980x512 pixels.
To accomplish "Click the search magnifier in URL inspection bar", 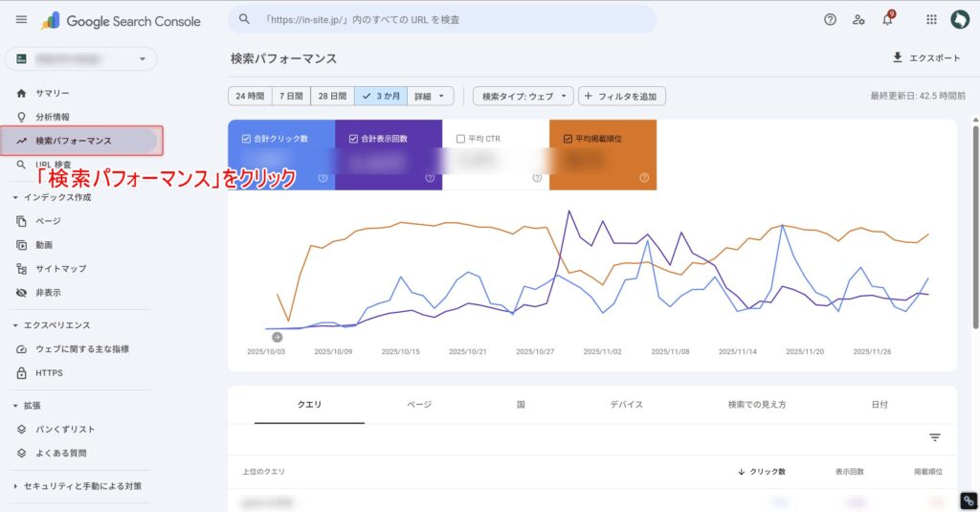I will (244, 19).
